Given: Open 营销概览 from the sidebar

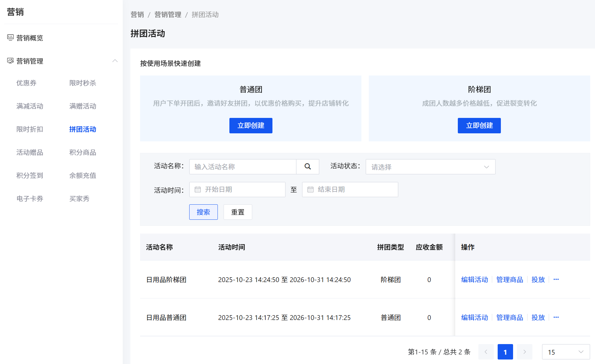Looking at the screenshot, I should (30, 38).
